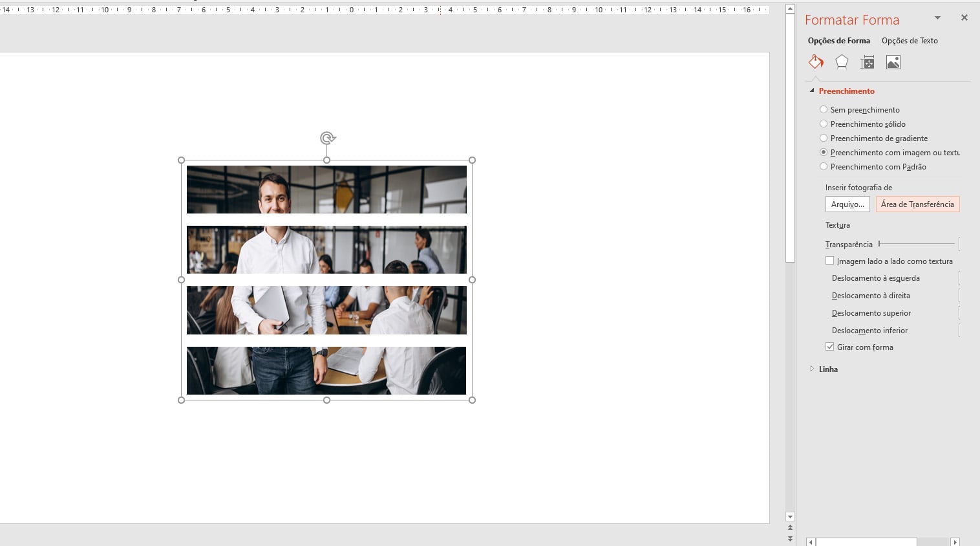
Task: Open the Effects pentagon icon tab
Action: coord(842,62)
